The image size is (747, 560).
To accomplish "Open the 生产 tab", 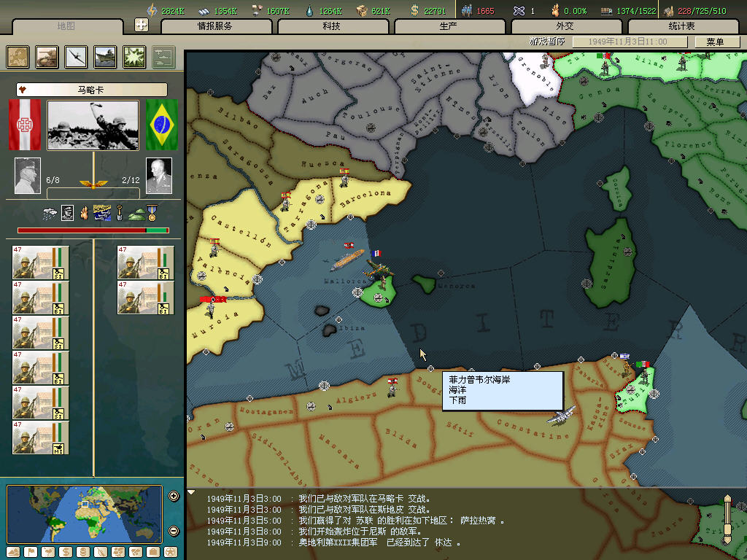I will (x=449, y=26).
